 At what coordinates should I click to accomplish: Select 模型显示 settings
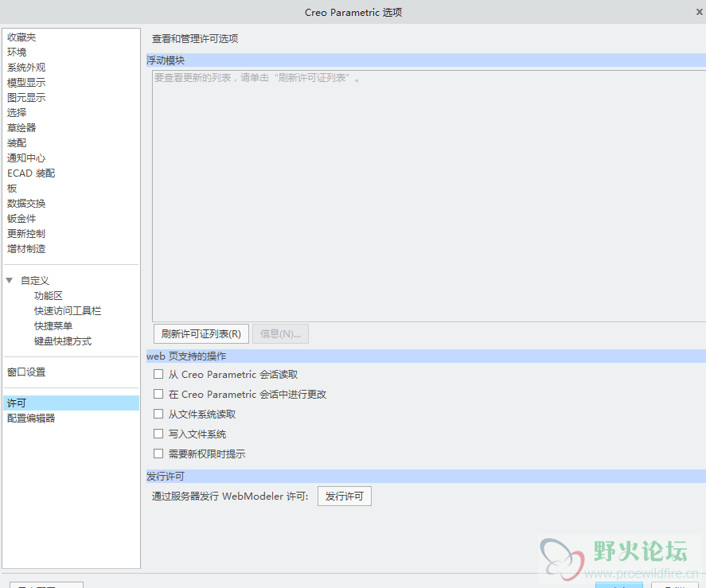click(26, 83)
